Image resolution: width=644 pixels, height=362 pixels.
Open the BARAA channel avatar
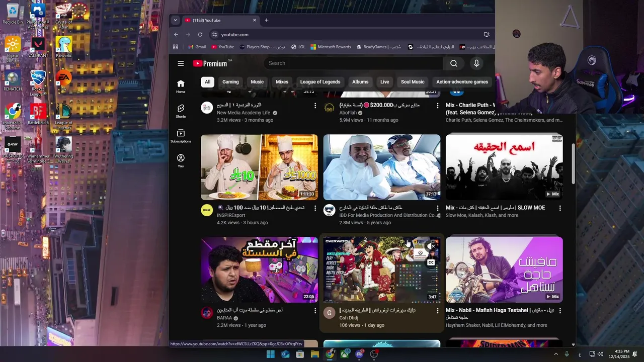pyautogui.click(x=207, y=313)
